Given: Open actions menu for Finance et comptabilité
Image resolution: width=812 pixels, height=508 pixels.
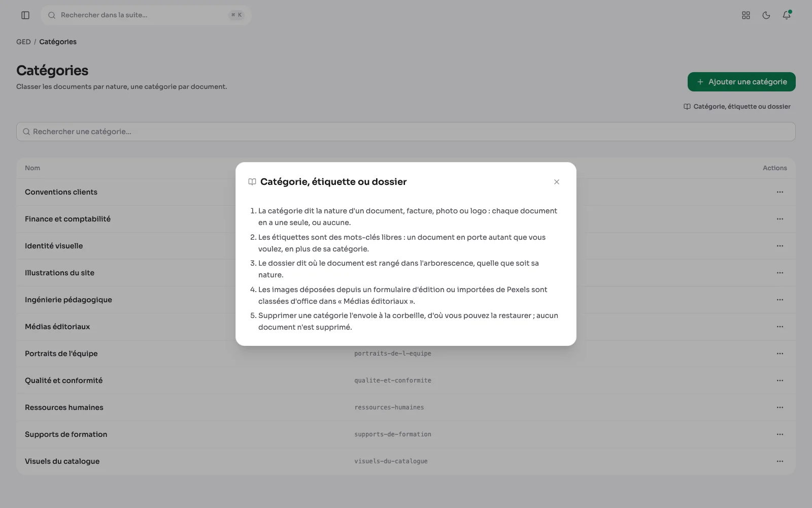Looking at the screenshot, I should (x=780, y=219).
